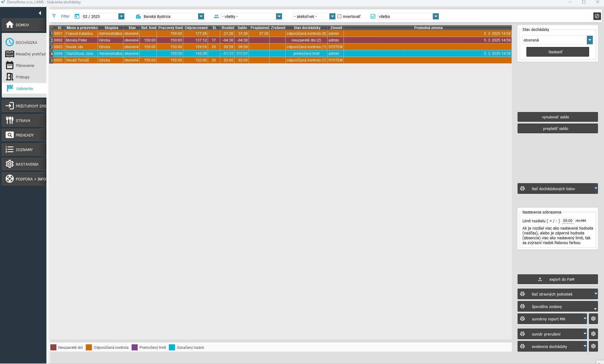Expand the Banská Bystrica location dropdown

pos(201,16)
